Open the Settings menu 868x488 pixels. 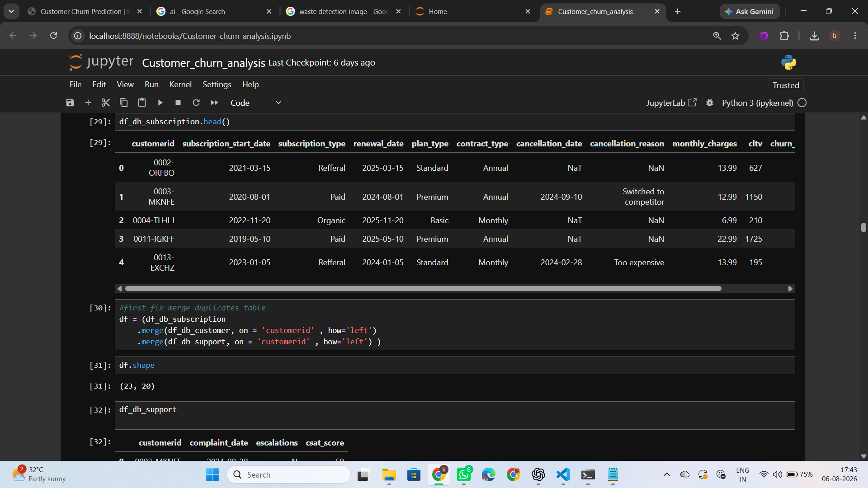217,84
